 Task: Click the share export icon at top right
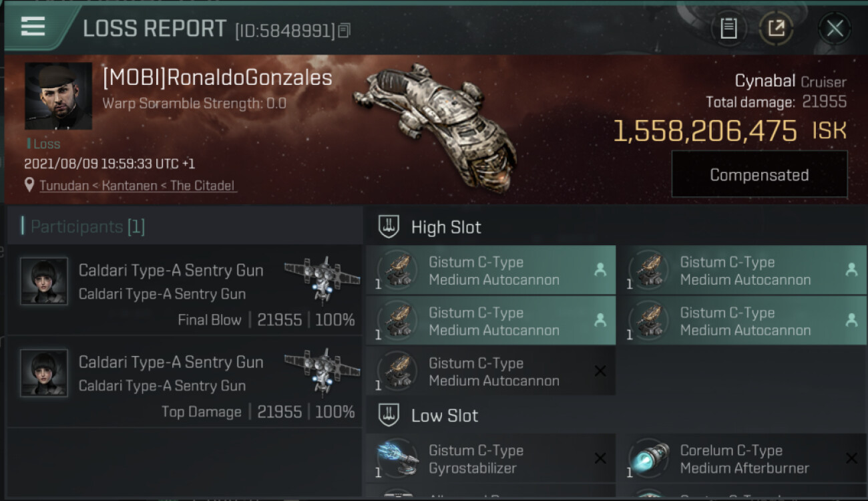tap(775, 29)
